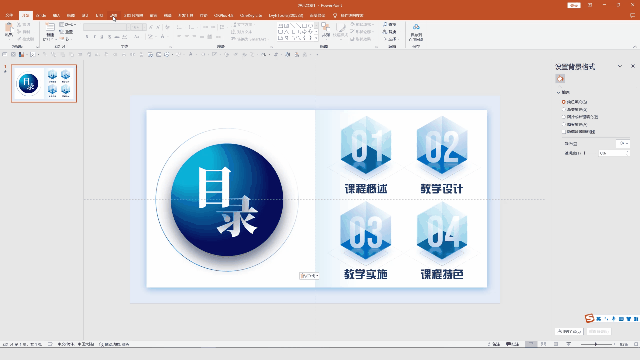The image size is (640, 360).
Task: Open the font name combo box
Action: tap(106, 27)
